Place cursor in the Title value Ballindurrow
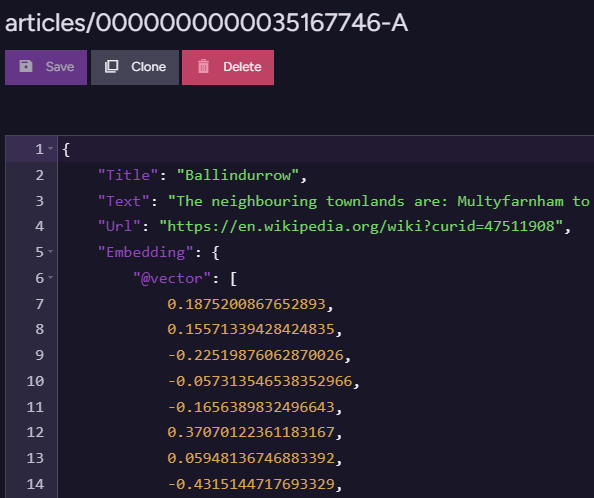This screenshot has width=594, height=498. 238,175
